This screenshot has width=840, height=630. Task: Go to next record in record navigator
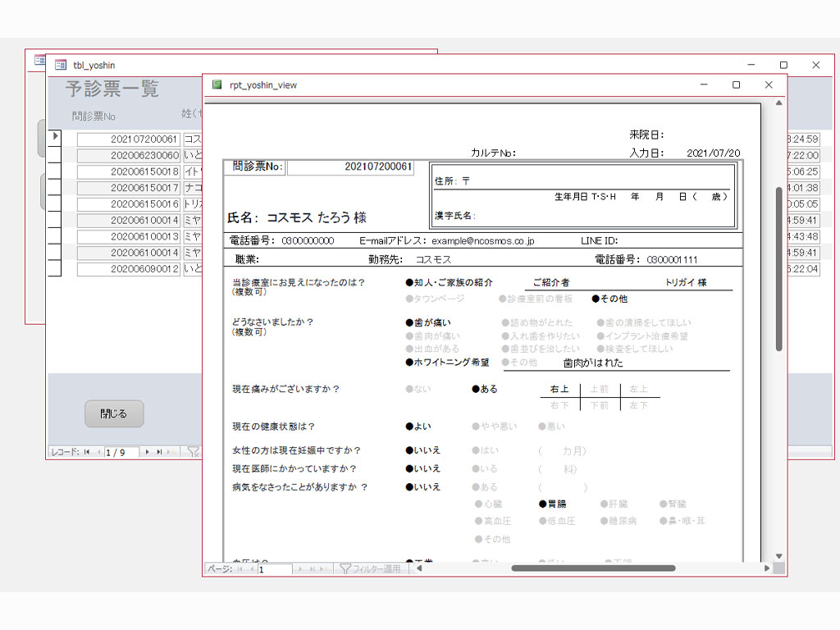pyautogui.click(x=148, y=452)
